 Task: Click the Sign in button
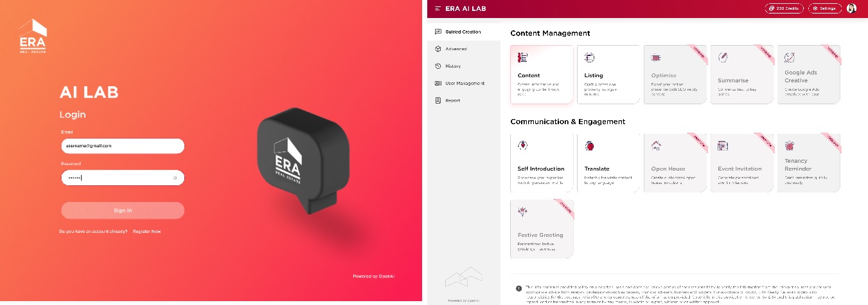(x=123, y=210)
